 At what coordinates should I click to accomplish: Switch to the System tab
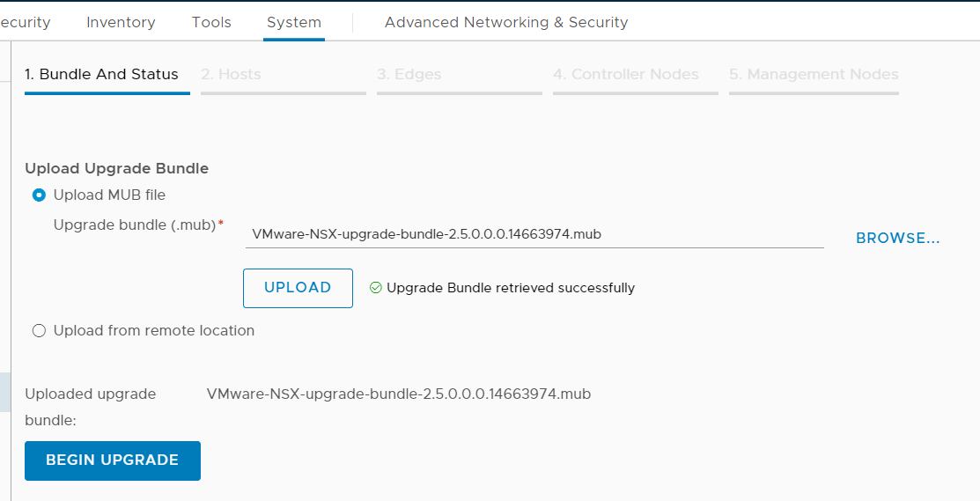coord(294,23)
